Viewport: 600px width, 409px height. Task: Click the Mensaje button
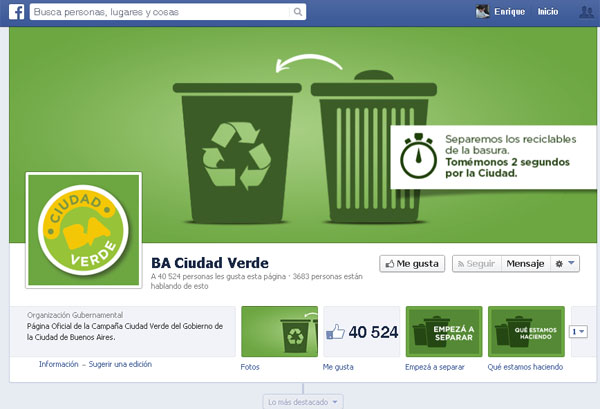tap(525, 264)
